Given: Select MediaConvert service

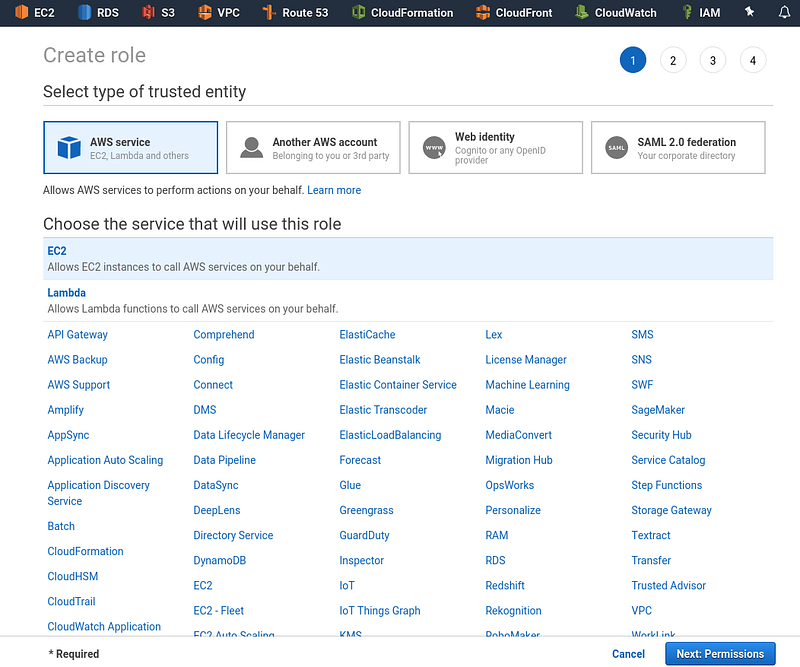Looking at the screenshot, I should tap(518, 435).
